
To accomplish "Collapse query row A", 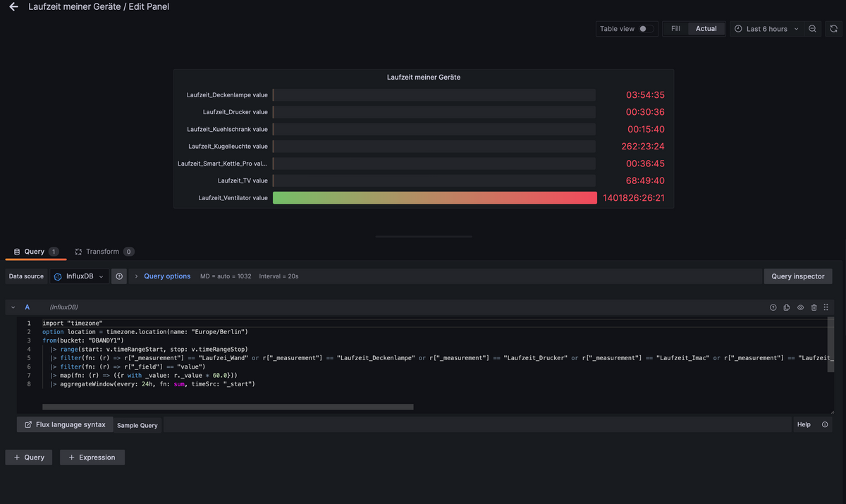I will [x=13, y=307].
